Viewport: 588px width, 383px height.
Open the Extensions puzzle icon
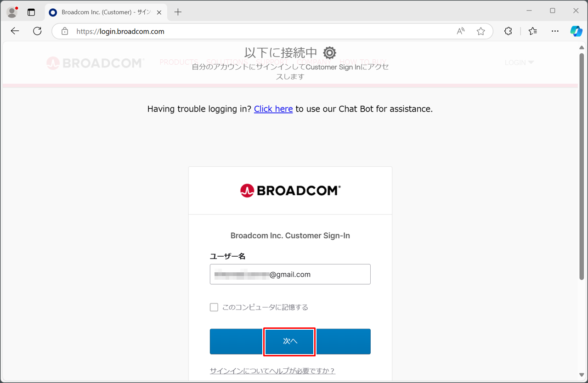pos(508,31)
